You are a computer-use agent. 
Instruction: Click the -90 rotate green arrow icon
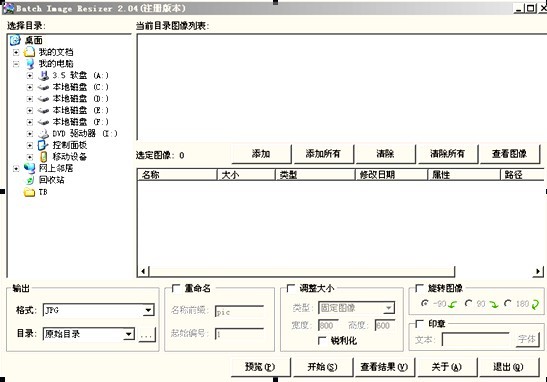[452, 305]
